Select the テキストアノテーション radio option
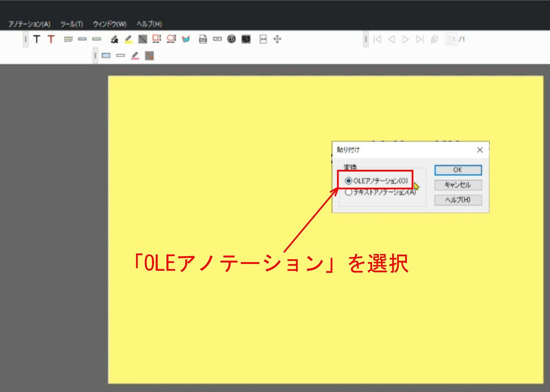 (x=348, y=192)
